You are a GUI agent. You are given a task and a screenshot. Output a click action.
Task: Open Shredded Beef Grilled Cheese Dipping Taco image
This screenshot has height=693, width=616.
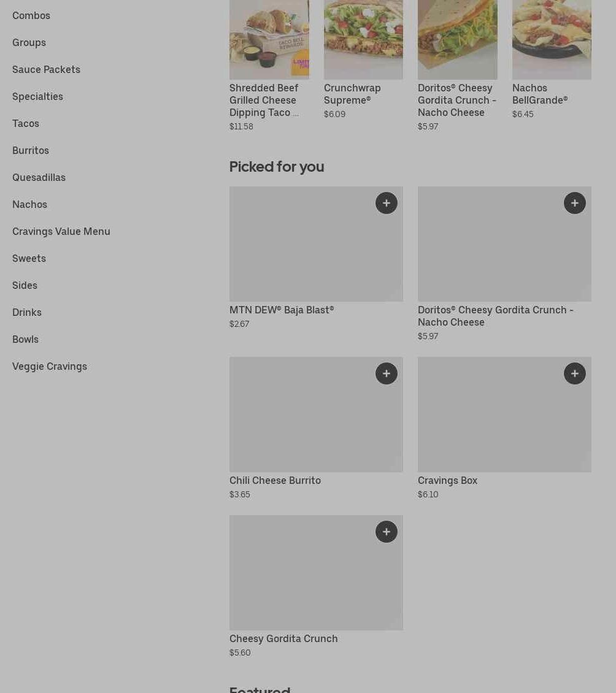[269, 40]
